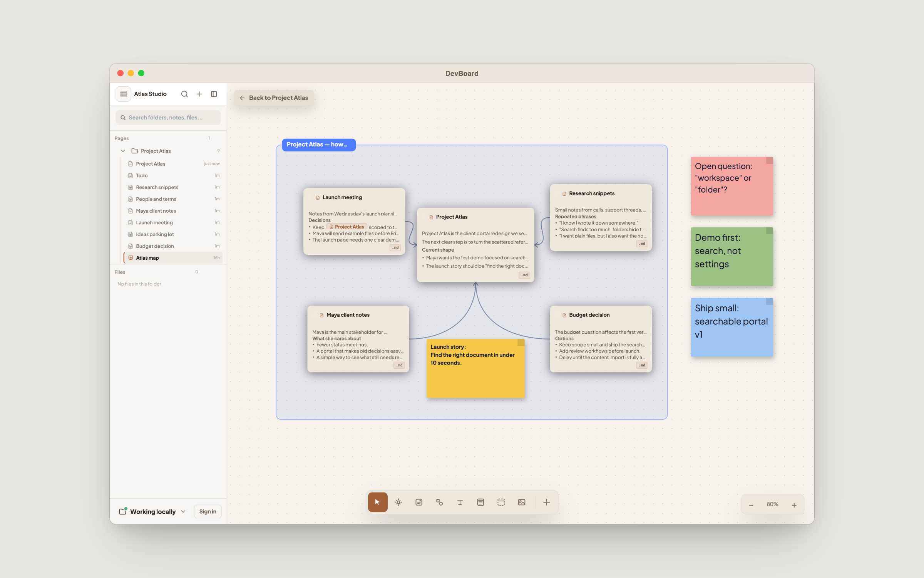Click the corner fold of the pink sticky note
The image size is (924, 578).
point(769,160)
